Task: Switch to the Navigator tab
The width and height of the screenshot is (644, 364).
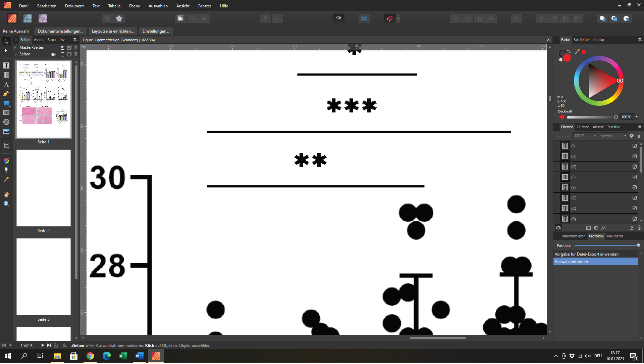Action: [615, 236]
